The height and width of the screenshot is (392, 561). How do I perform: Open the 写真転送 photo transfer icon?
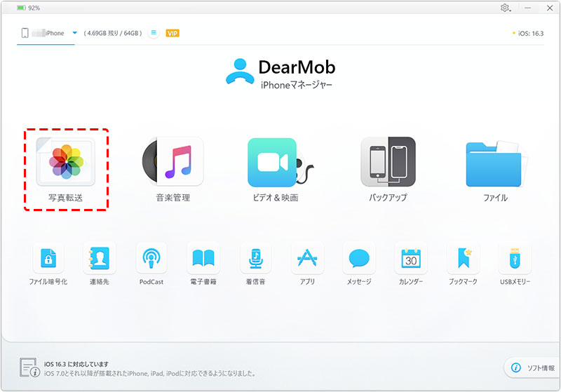pyautogui.click(x=66, y=162)
